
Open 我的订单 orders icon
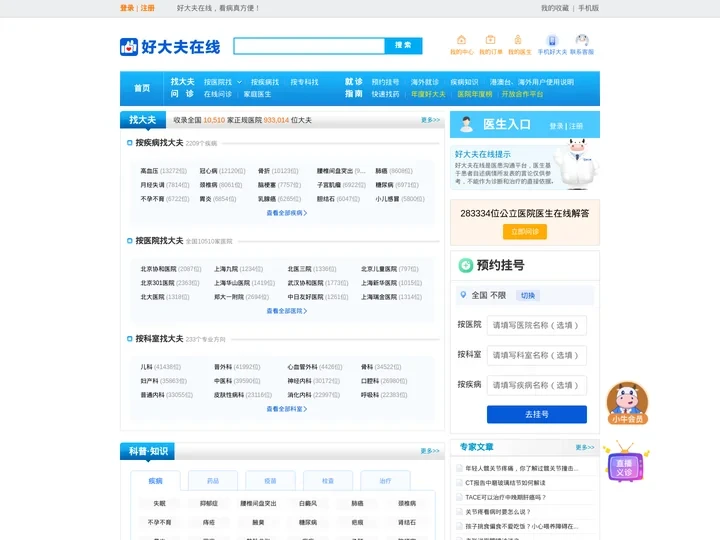click(490, 40)
